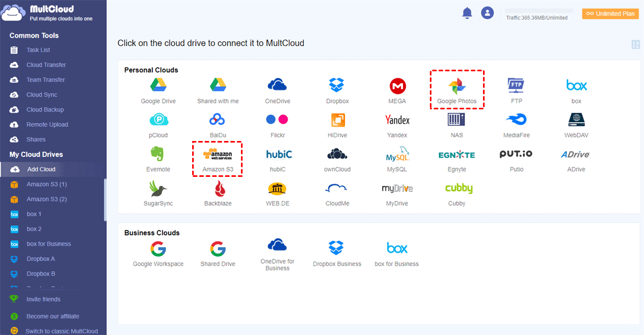Choose the personal Dropbox cloud icon

coord(337,90)
